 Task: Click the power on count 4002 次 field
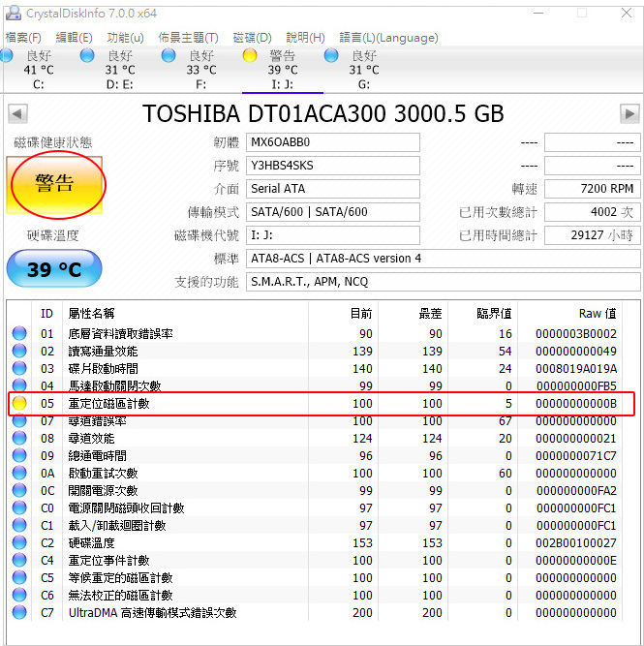[593, 212]
